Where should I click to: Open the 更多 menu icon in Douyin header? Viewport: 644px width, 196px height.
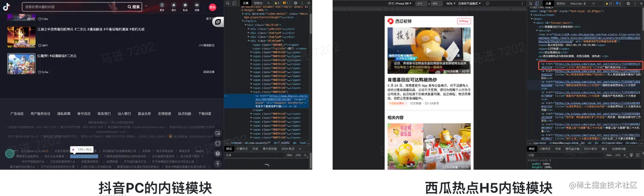162,6
